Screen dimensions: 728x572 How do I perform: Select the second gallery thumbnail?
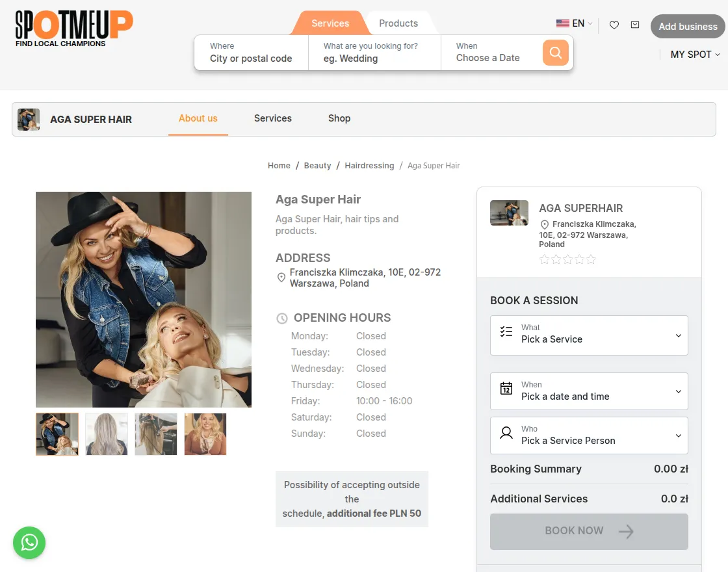[x=106, y=434]
